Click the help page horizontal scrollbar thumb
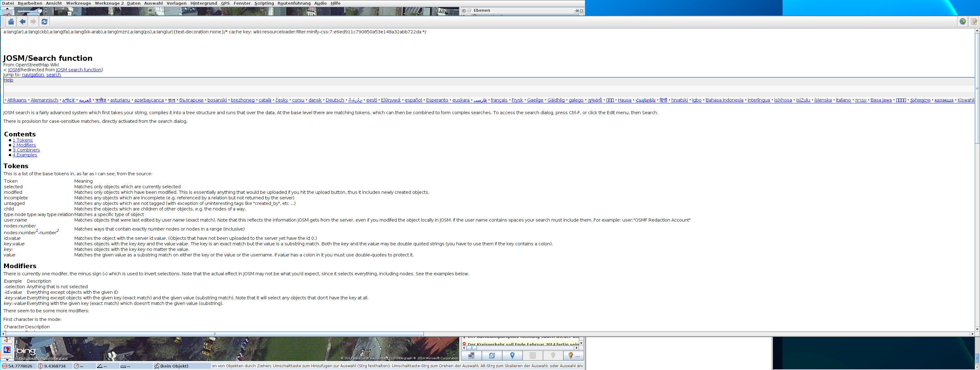This screenshot has height=370, width=980. 215,334
